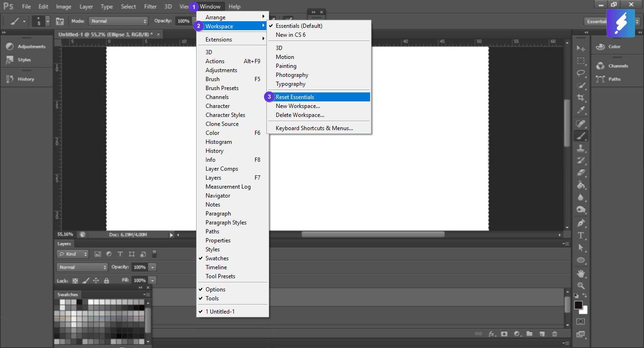Screen dimensions: 644x348
Task: Pick the Horizontal Type tool
Action: tap(581, 235)
